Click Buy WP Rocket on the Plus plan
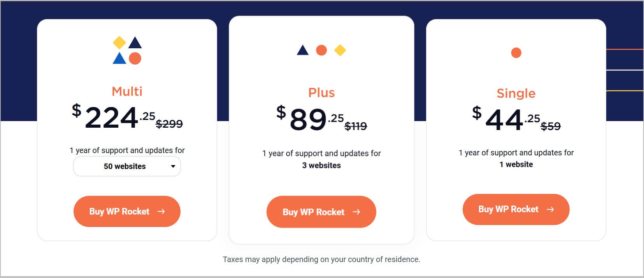Viewport: 644px width, 278px height. coord(321,212)
